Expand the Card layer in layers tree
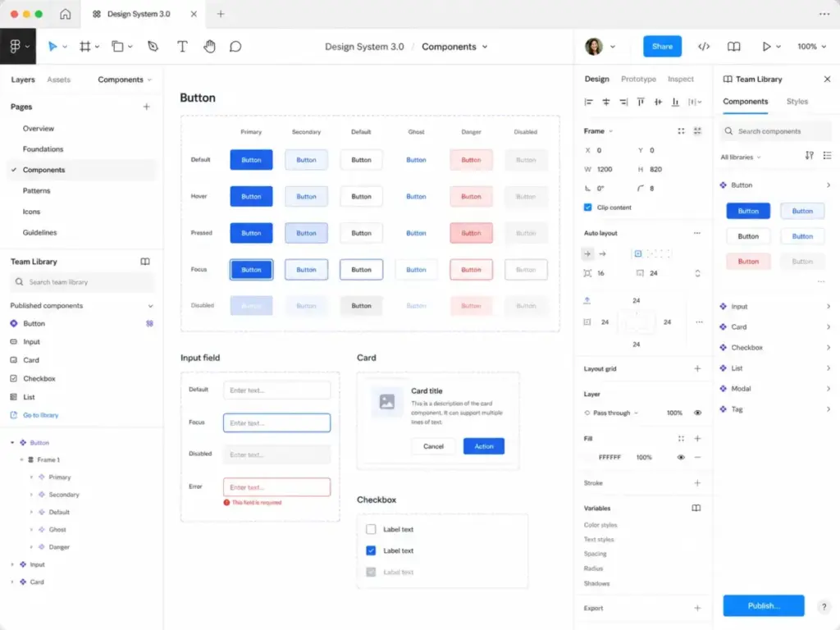 pos(12,582)
